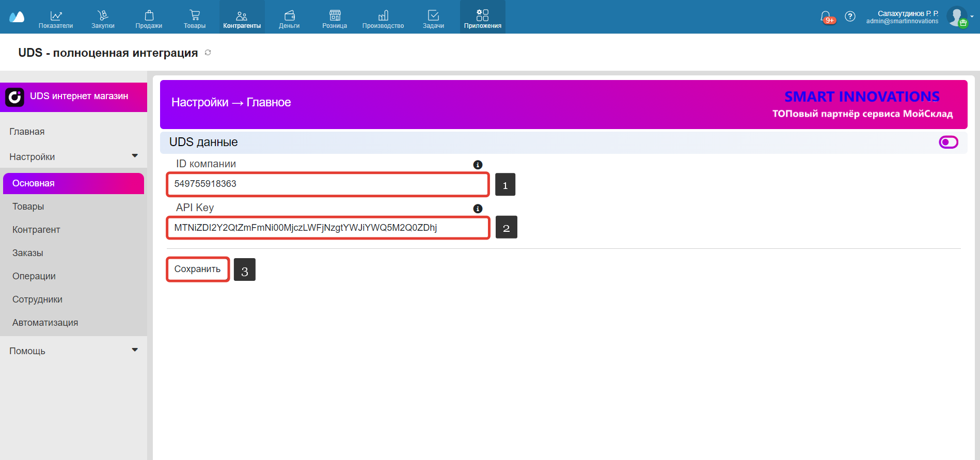Open the notifications bell
The image size is (980, 460).
click(826, 17)
